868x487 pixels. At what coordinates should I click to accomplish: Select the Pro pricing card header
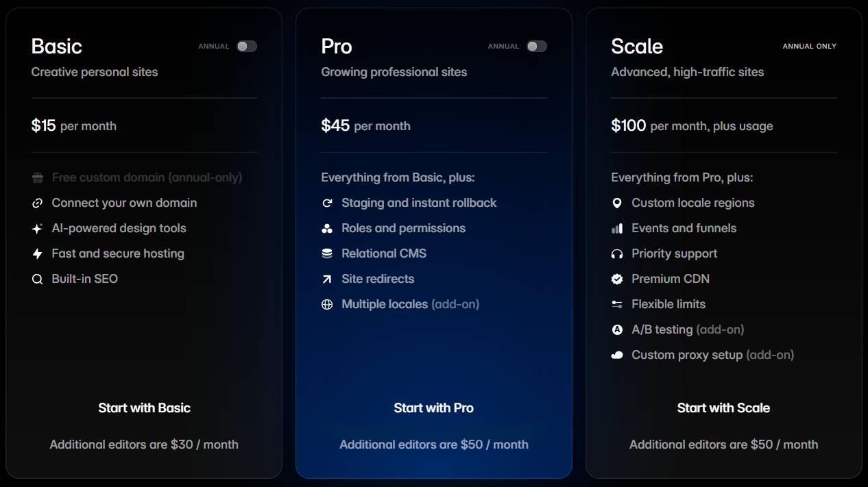point(335,47)
